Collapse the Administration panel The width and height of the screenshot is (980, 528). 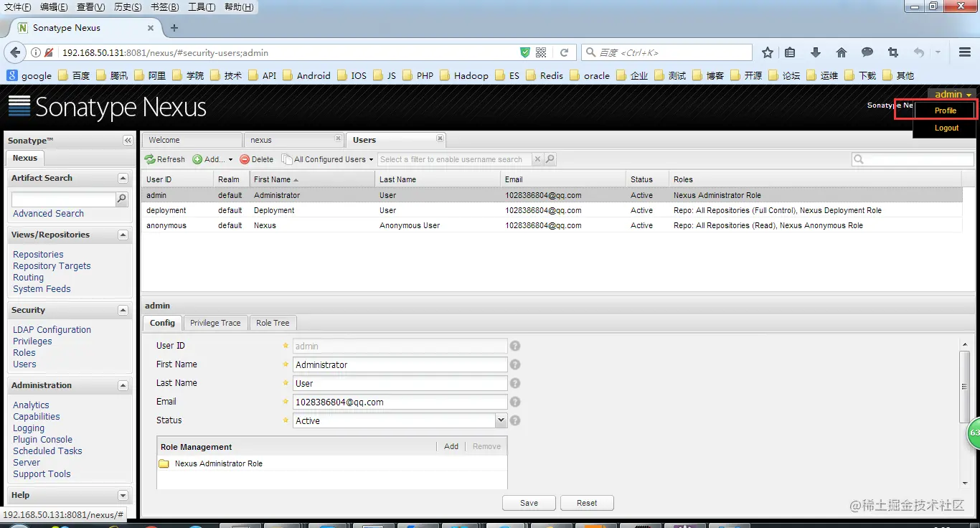(x=123, y=385)
